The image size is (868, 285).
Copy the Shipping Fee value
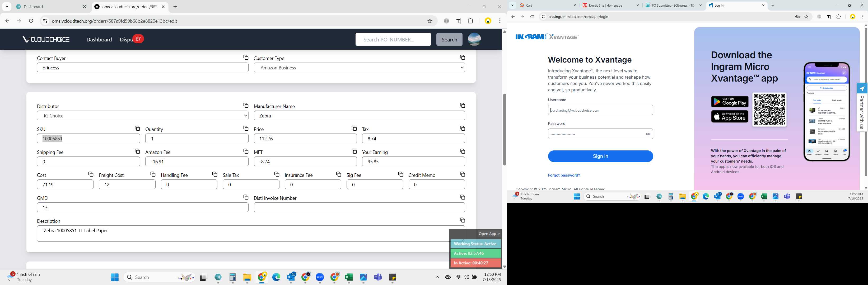point(137,151)
